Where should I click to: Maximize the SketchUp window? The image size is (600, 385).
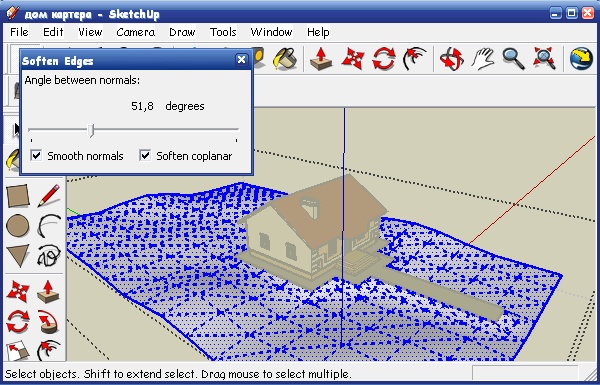[x=572, y=13]
